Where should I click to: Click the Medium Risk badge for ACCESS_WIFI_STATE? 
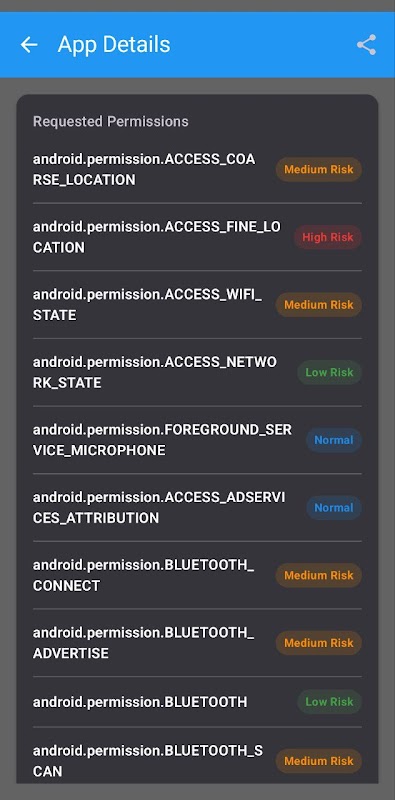[x=319, y=305]
